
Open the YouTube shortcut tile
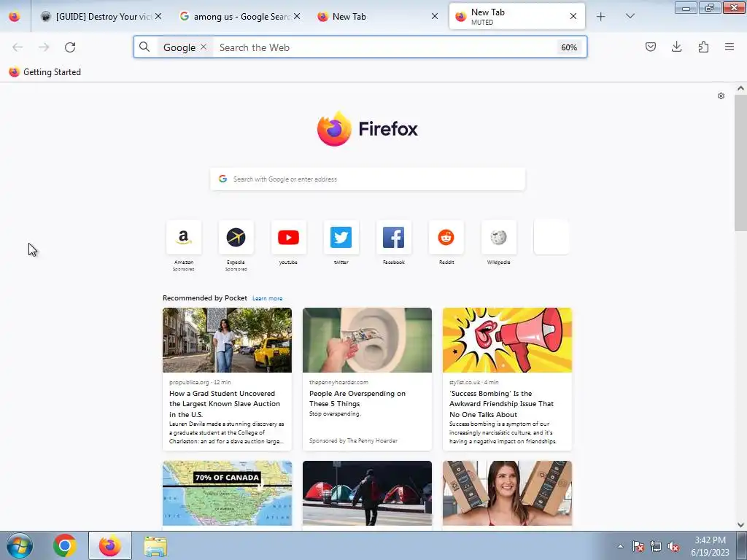pos(288,237)
